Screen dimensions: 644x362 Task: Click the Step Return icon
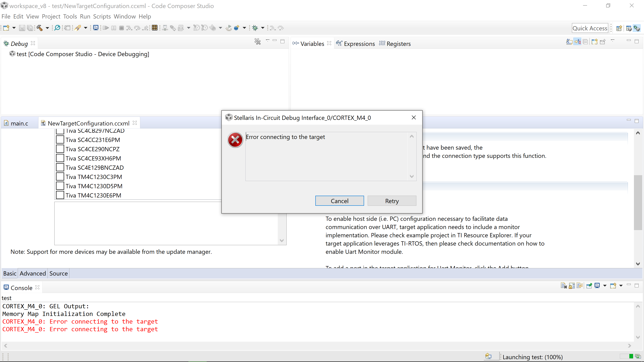coord(146,28)
